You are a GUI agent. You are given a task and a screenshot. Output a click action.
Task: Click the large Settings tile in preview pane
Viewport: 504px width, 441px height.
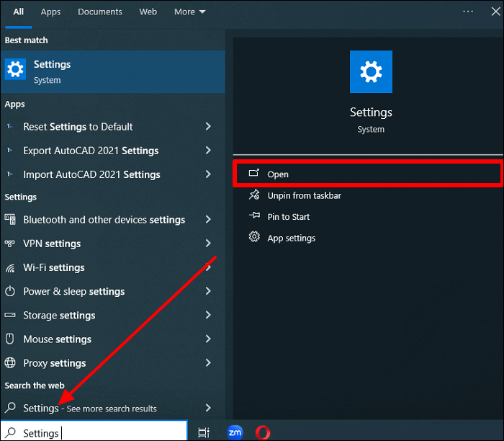[x=371, y=72]
